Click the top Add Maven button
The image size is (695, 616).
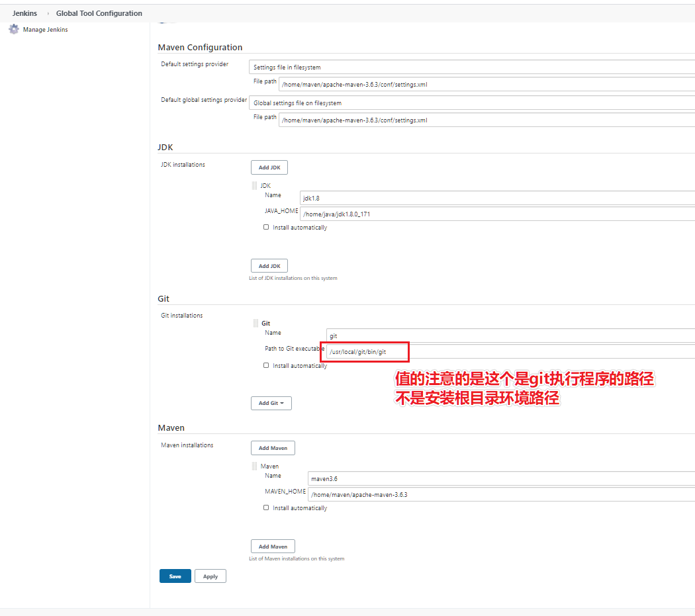point(273,448)
